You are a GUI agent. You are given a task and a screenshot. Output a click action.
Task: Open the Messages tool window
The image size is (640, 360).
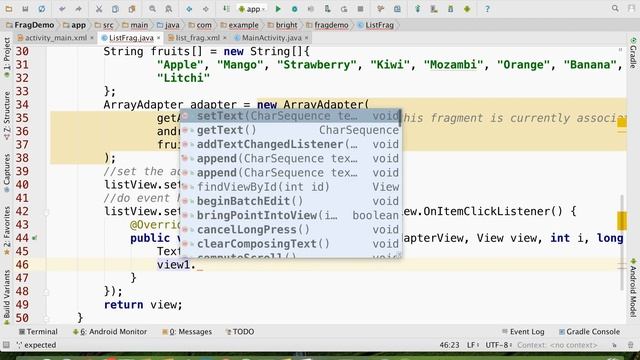(187, 332)
